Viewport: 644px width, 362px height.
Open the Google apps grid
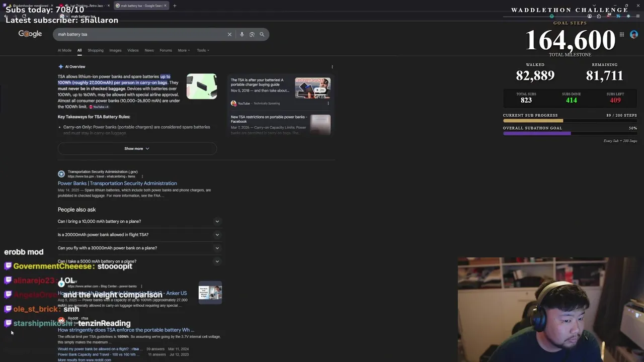pos(622,34)
